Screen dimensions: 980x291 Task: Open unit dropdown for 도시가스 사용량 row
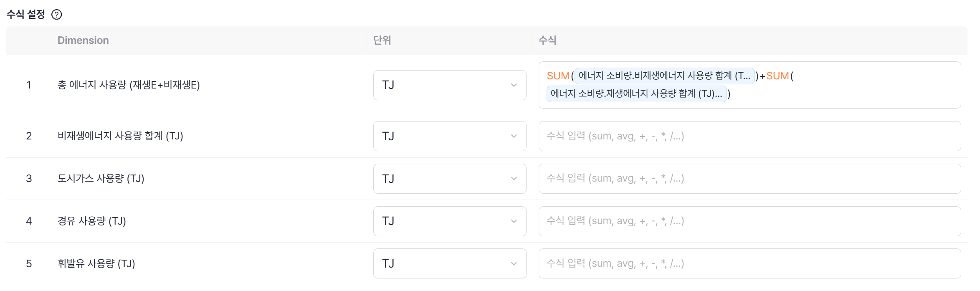tap(449, 179)
